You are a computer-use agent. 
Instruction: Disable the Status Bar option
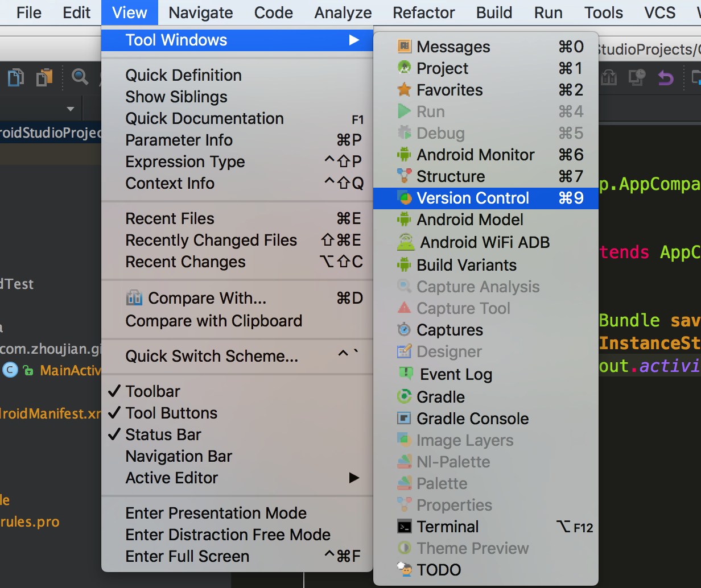163,434
